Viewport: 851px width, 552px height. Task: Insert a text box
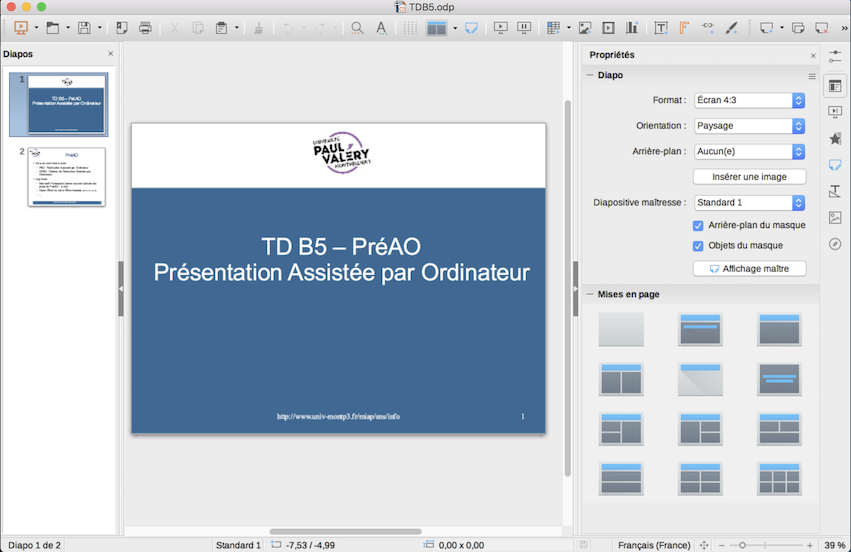(x=661, y=28)
